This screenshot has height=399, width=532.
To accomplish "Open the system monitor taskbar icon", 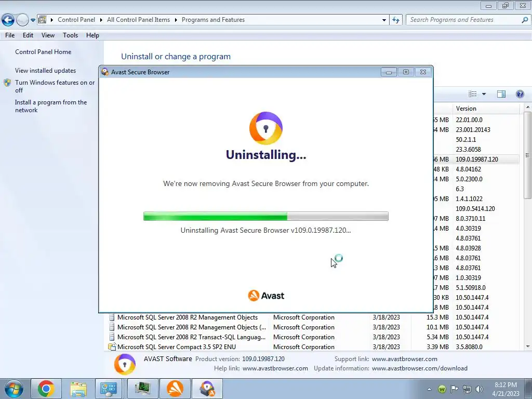I will coord(142,389).
